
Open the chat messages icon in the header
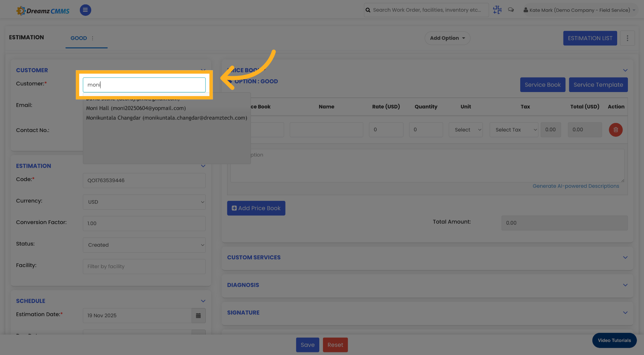(511, 10)
